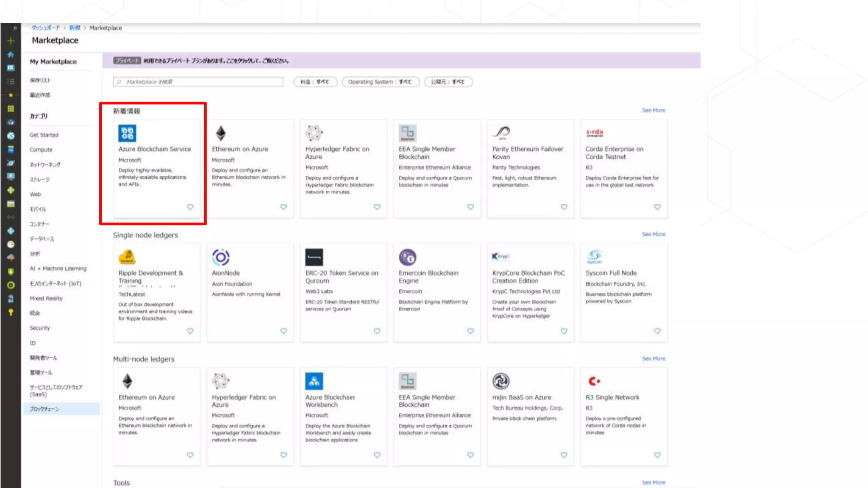
Task: Toggle heart on Corda Enterprise card
Action: pos(657,207)
